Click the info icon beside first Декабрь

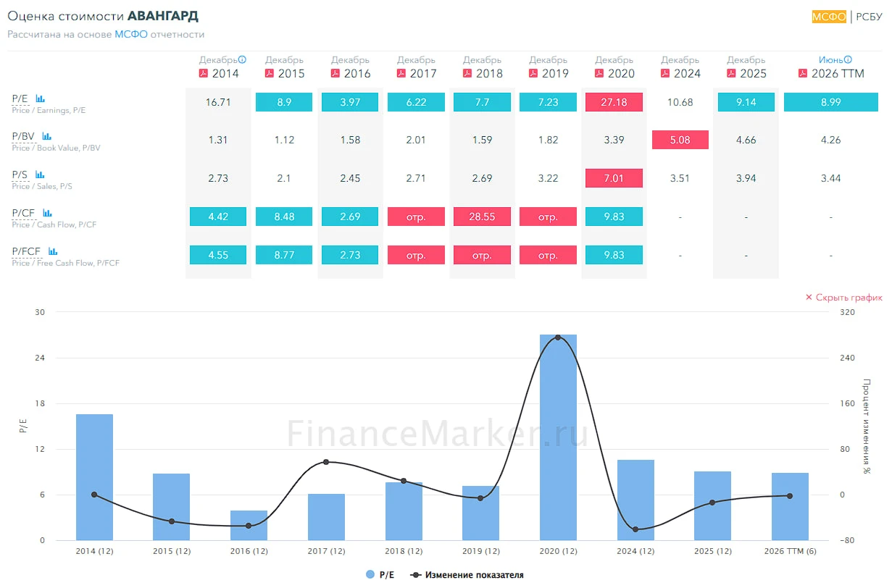(242, 60)
